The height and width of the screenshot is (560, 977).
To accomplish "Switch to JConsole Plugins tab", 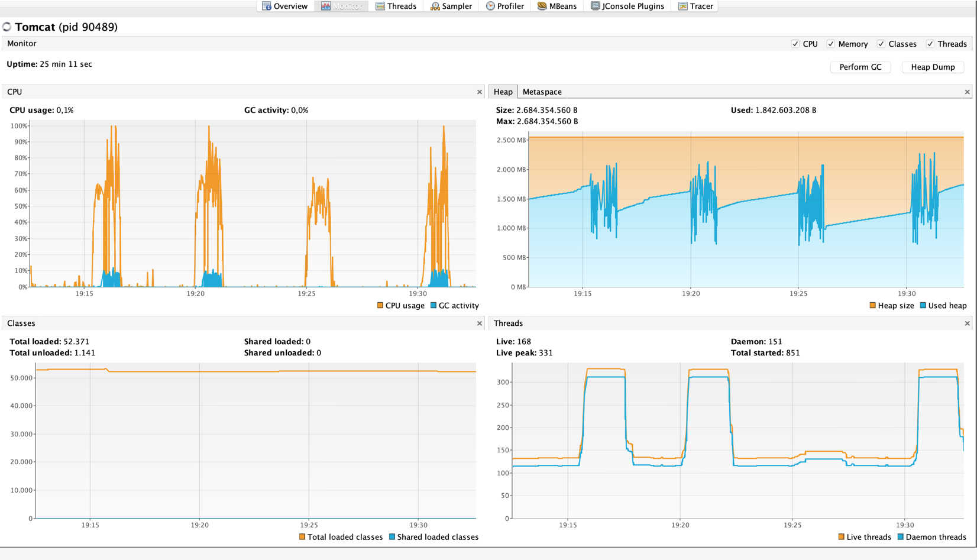I will tap(627, 6).
